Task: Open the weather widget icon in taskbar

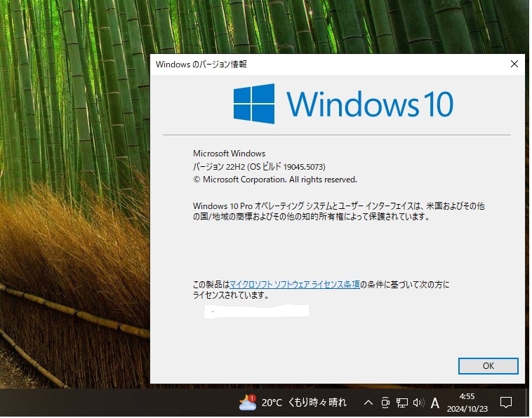Action: click(x=248, y=403)
